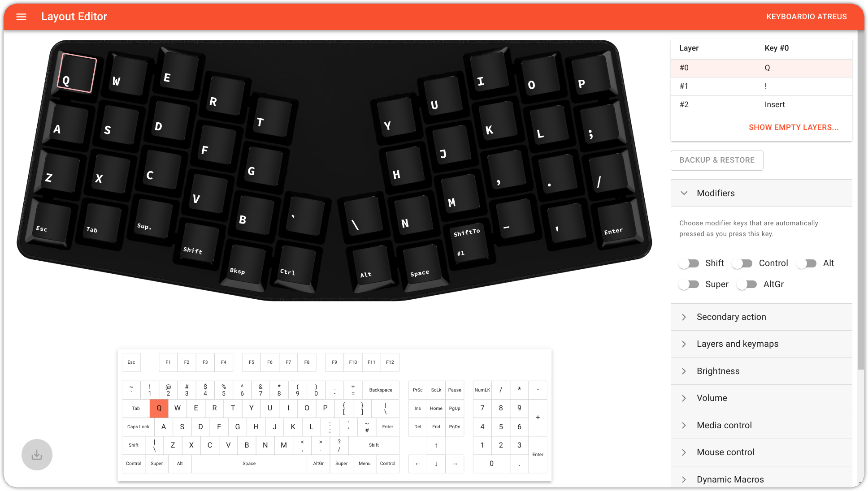The height and width of the screenshot is (491, 868).
Task: Click the hamburger menu icon top-left
Action: pos(22,17)
